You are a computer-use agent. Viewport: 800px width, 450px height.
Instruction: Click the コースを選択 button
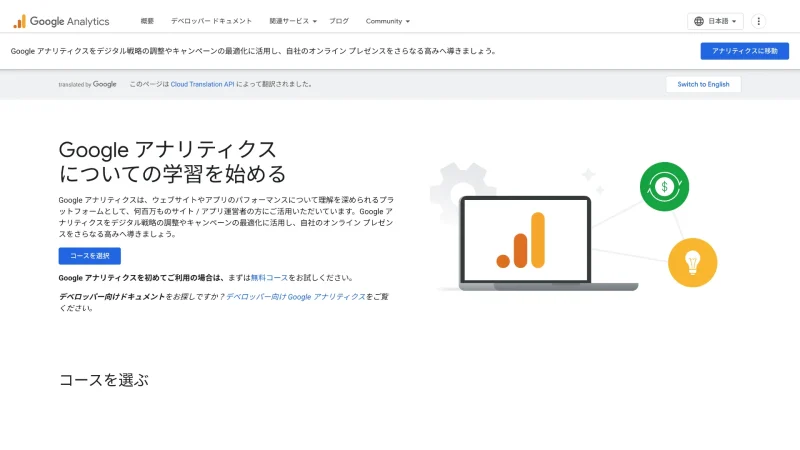coord(90,256)
